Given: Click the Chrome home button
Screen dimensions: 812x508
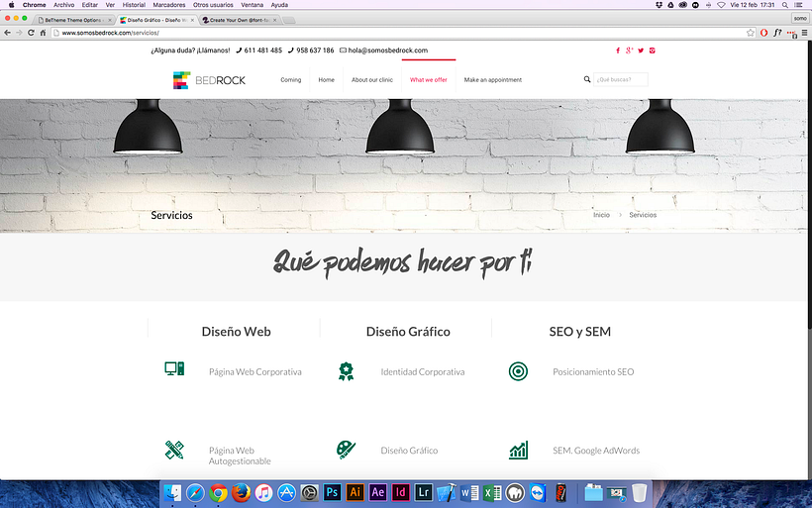Looking at the screenshot, I should click(x=43, y=33).
